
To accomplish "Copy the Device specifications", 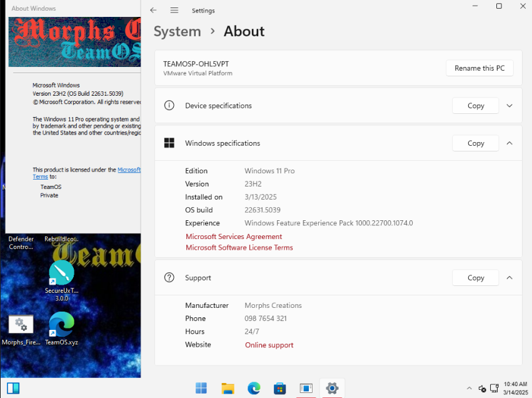I will click(475, 106).
